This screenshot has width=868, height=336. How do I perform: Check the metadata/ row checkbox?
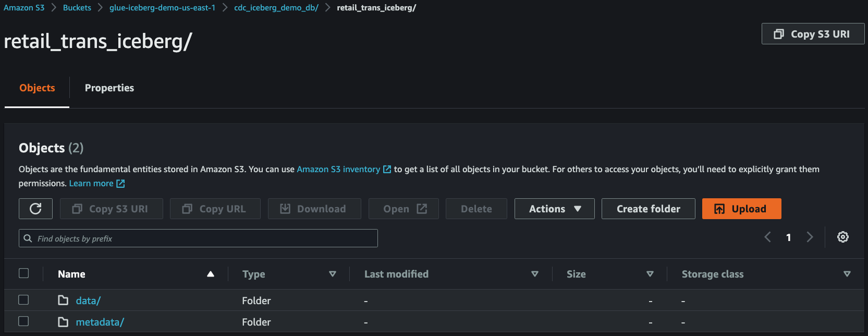(x=23, y=321)
